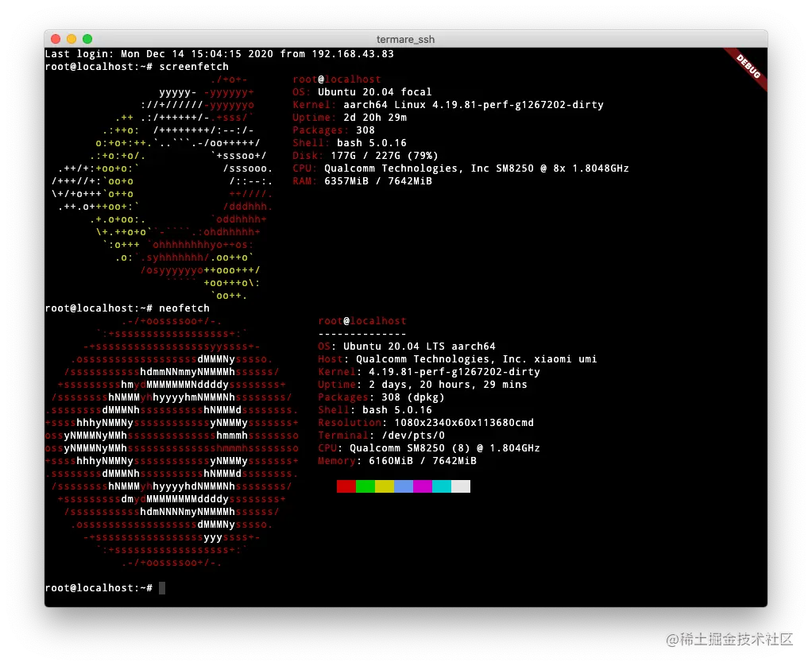Click the '6160MiB / 7642MiB' memory value

[423, 461]
